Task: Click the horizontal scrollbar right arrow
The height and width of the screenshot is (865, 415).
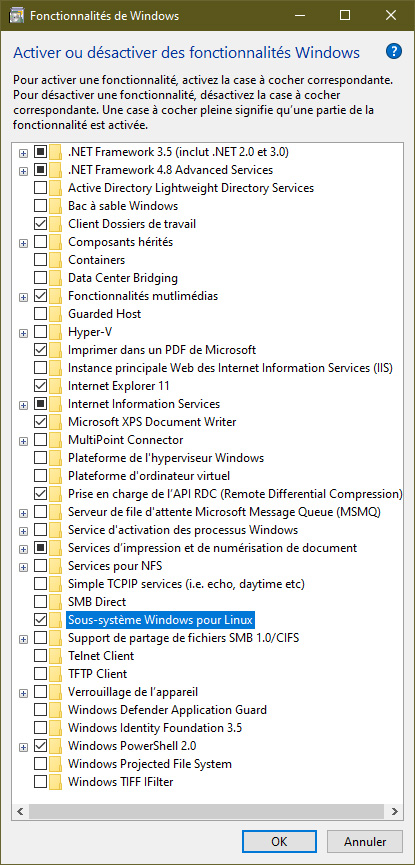Action: pos(394,811)
